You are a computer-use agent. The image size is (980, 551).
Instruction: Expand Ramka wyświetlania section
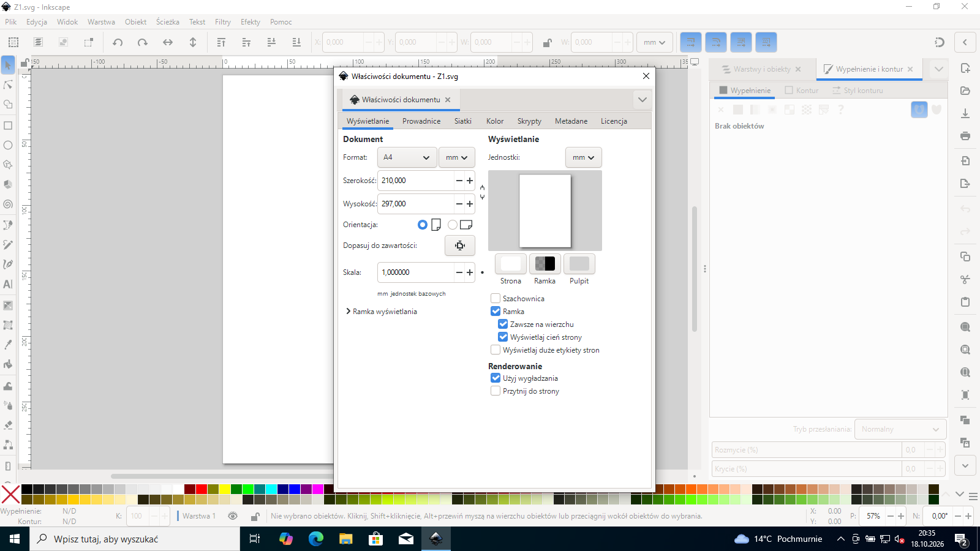(381, 312)
